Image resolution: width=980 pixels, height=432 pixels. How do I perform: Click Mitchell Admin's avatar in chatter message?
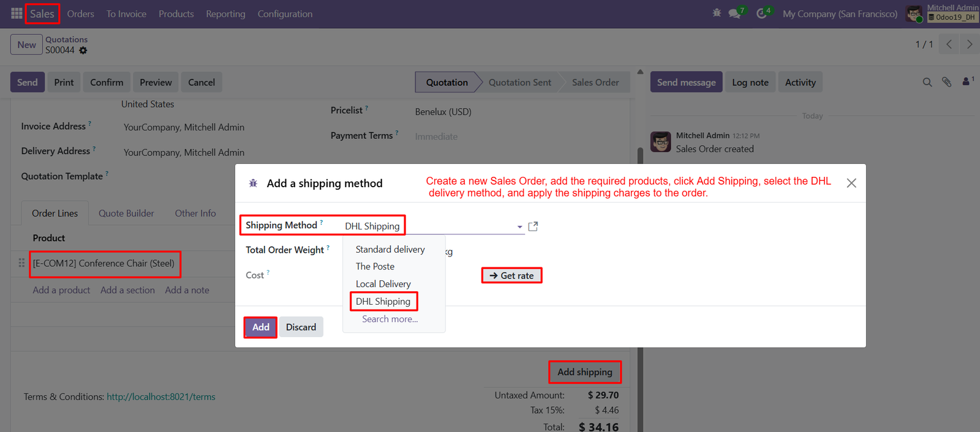tap(660, 141)
